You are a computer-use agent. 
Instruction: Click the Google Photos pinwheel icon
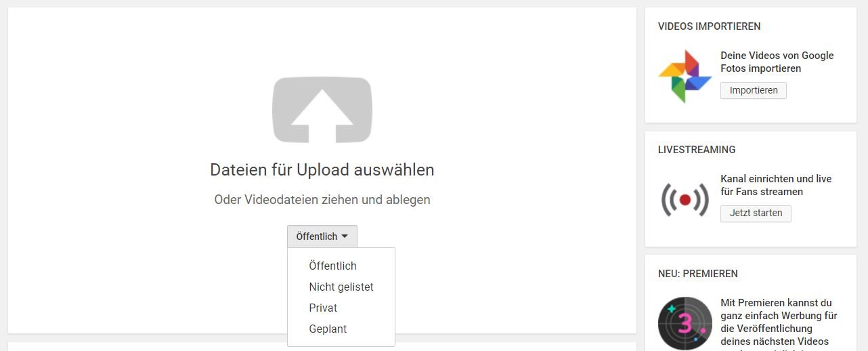(685, 76)
